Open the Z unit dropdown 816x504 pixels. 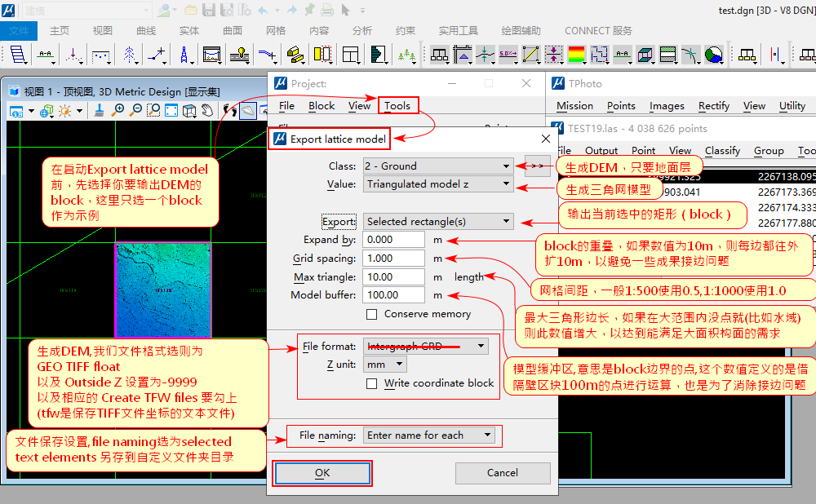click(384, 365)
